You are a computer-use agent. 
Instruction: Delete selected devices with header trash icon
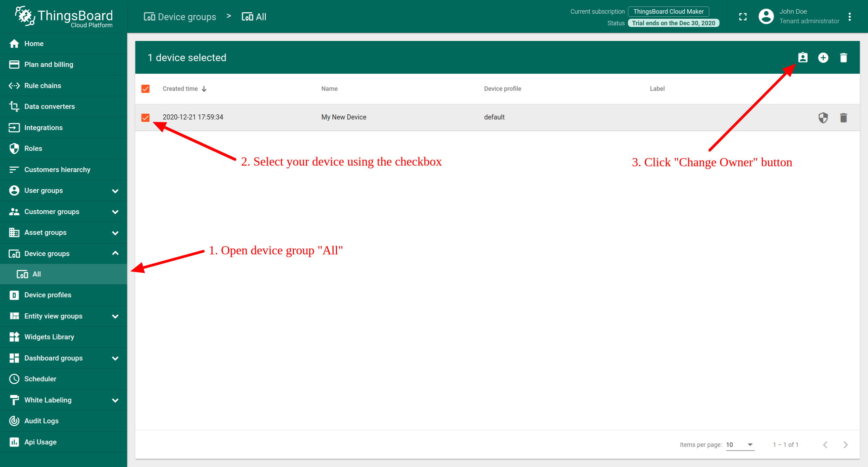tap(843, 57)
